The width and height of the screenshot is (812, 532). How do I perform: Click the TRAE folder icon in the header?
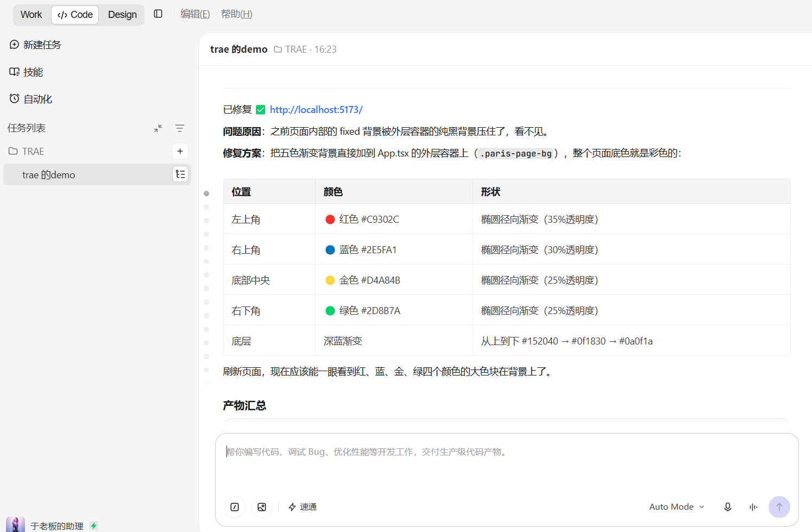pyautogui.click(x=278, y=49)
